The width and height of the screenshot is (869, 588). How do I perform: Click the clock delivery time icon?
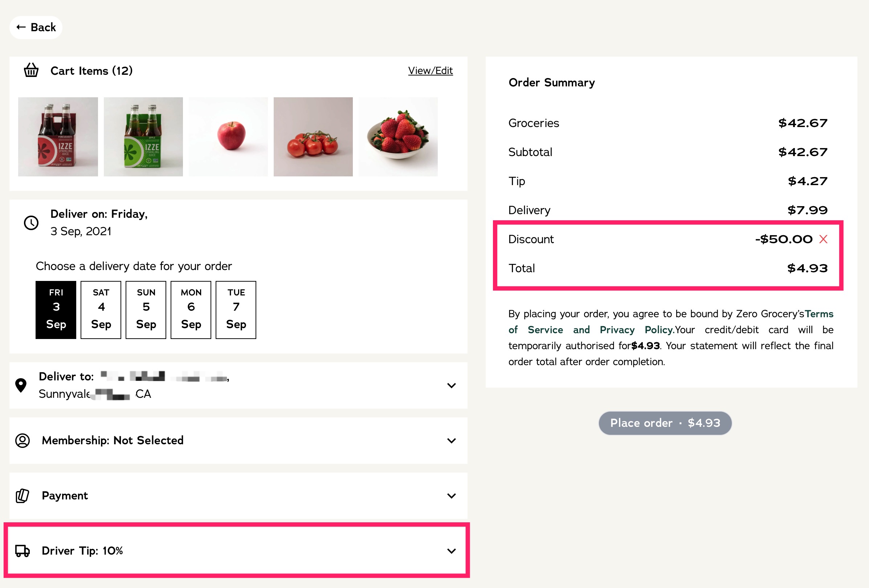[x=31, y=223]
